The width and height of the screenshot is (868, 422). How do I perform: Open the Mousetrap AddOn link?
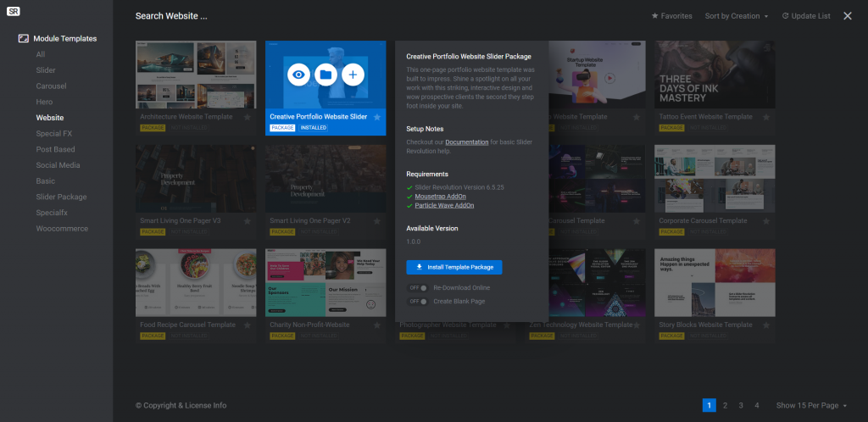(x=441, y=197)
